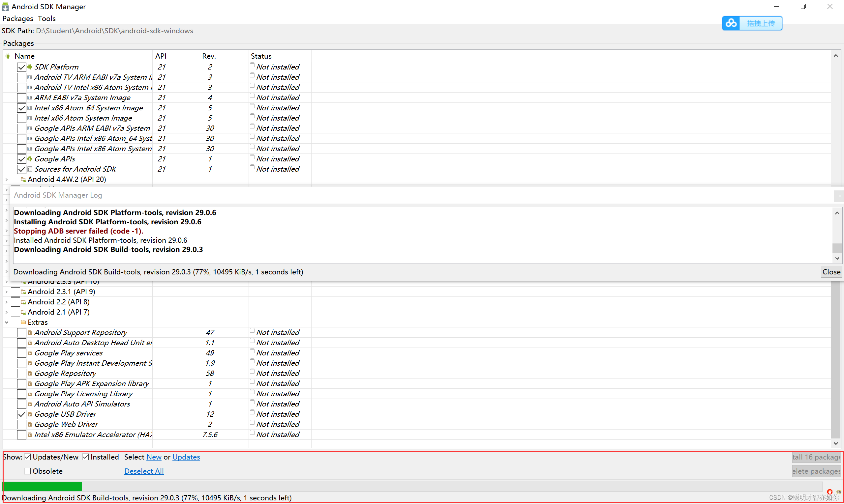Click the Android 2.2 (API 8) folder icon
Screen dimensions: 844x504
pos(23,302)
